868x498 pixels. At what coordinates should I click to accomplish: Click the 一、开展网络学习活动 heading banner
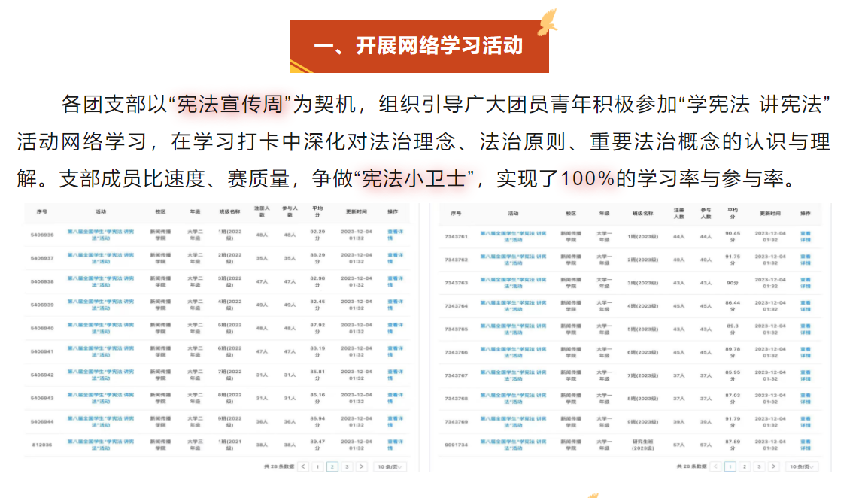[419, 47]
